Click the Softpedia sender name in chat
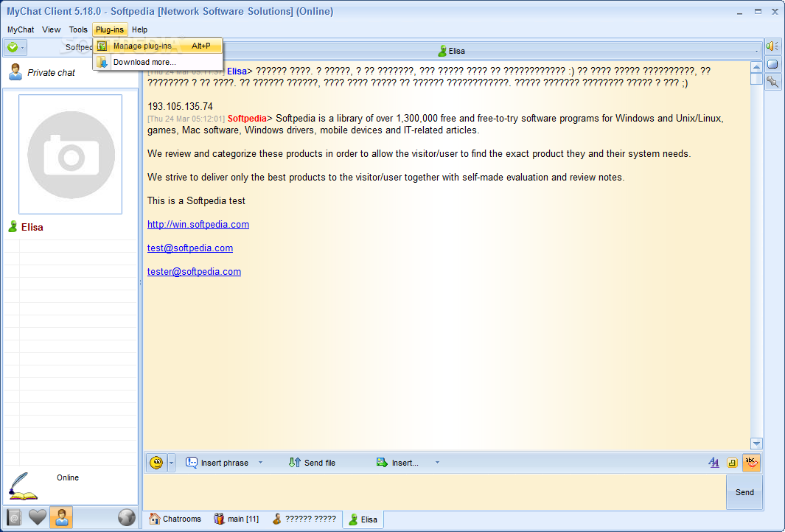This screenshot has width=785, height=532. 247,119
